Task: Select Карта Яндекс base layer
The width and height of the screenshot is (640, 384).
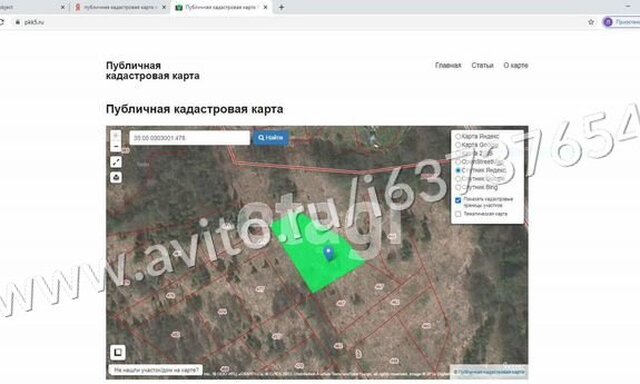Action: pyautogui.click(x=458, y=136)
